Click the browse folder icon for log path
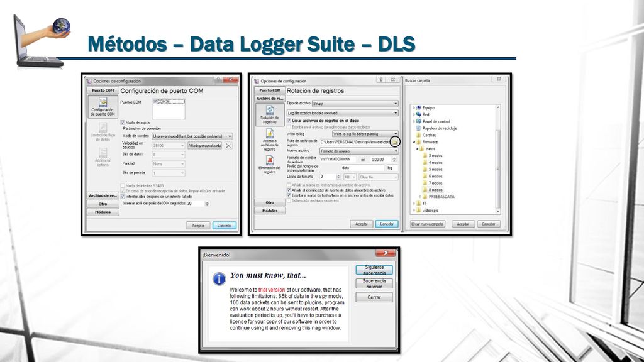Image resolution: width=644 pixels, height=362 pixels. point(395,142)
